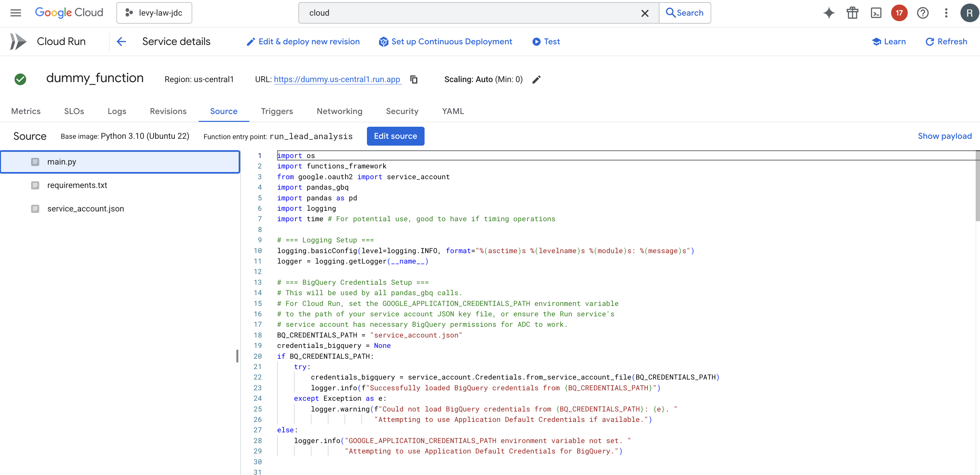
Task: Copy the service URL to clipboard
Action: tap(413, 79)
